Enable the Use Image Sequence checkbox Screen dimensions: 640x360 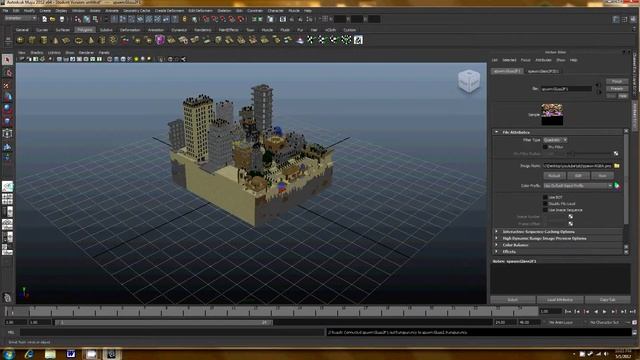click(545, 210)
